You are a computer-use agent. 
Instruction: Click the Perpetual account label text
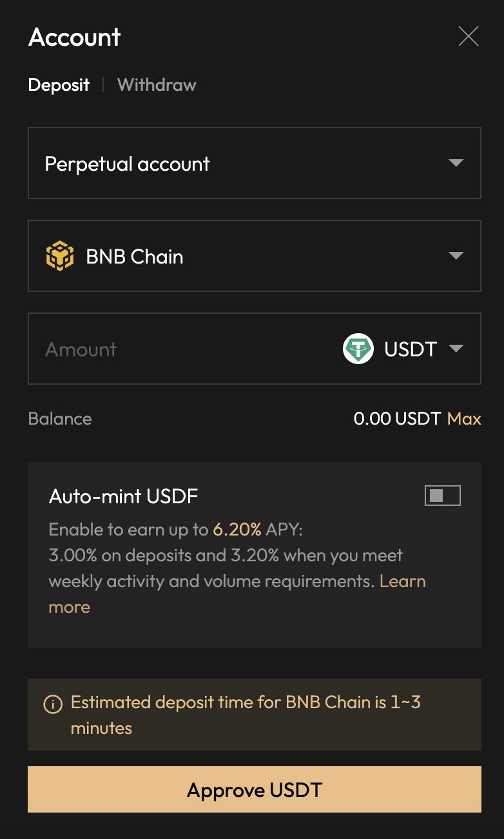(x=127, y=164)
